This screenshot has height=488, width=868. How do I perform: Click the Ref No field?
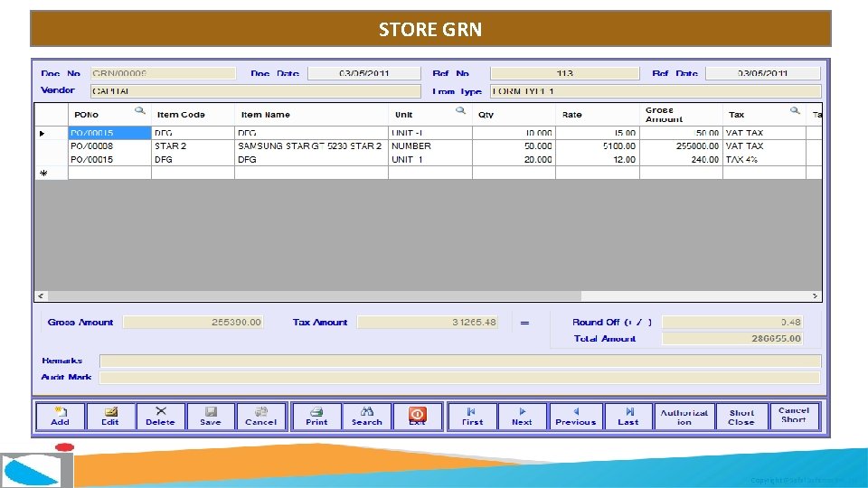click(564, 73)
